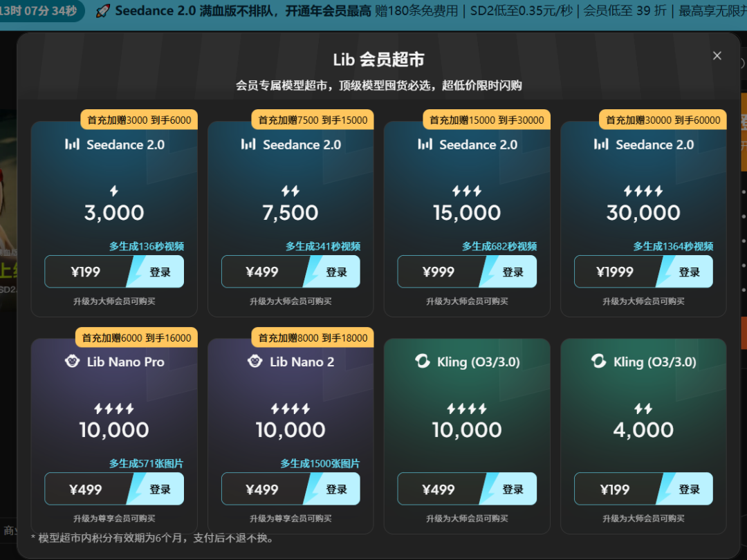Click the Seedance logo icon on the 15,000 card
Screen dimensions: 747x560
click(425, 144)
